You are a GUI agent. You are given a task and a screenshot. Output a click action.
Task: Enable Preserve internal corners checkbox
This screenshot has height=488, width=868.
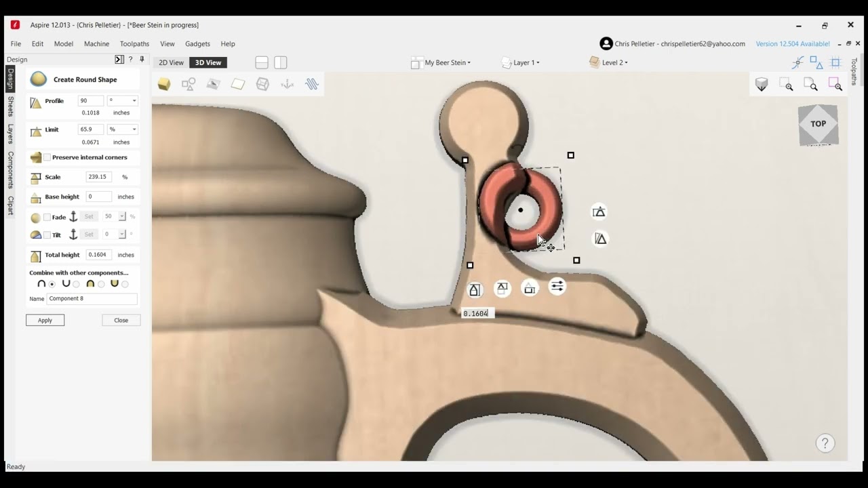[47, 157]
